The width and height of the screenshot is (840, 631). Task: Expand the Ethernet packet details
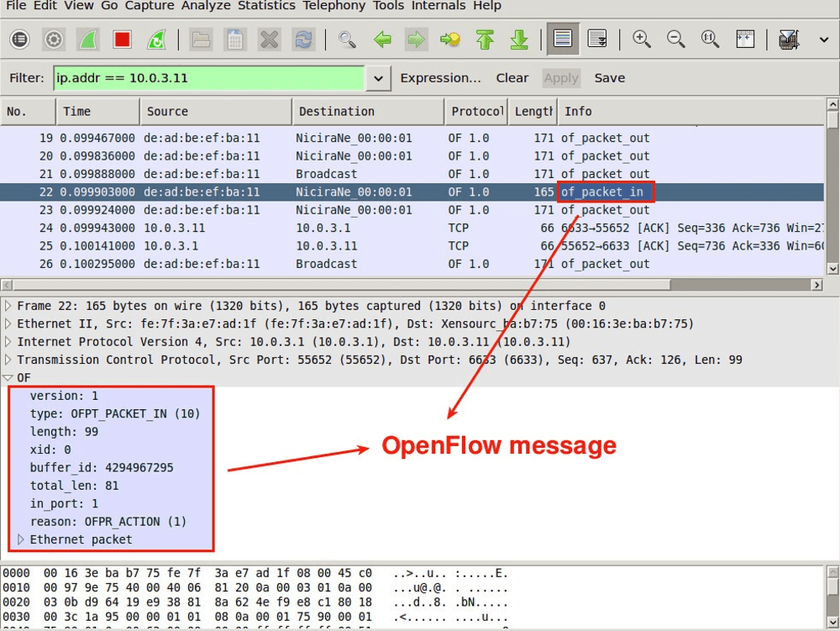click(x=21, y=539)
